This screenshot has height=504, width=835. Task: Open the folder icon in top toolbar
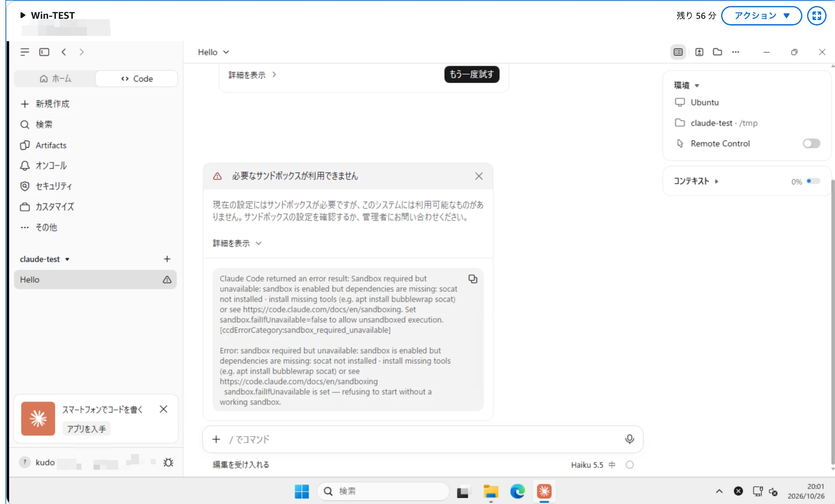coord(717,52)
